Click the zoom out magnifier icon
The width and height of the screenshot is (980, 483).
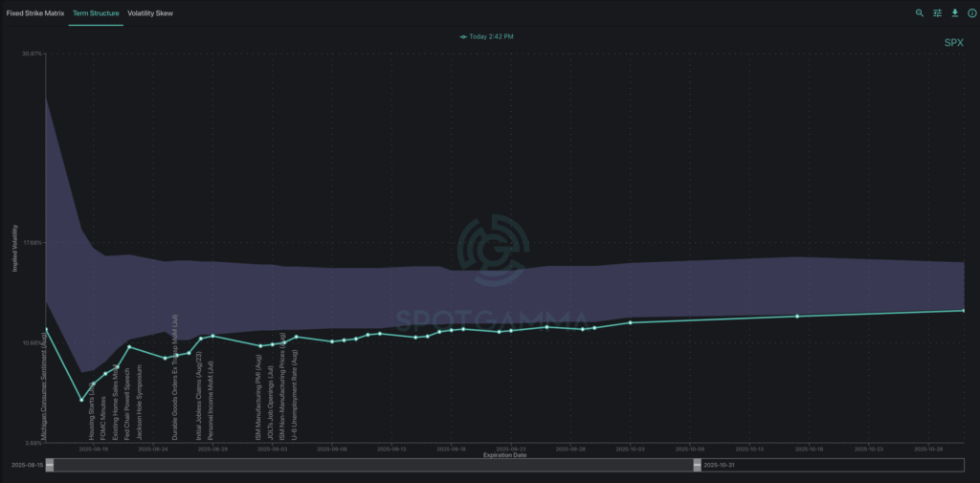920,13
